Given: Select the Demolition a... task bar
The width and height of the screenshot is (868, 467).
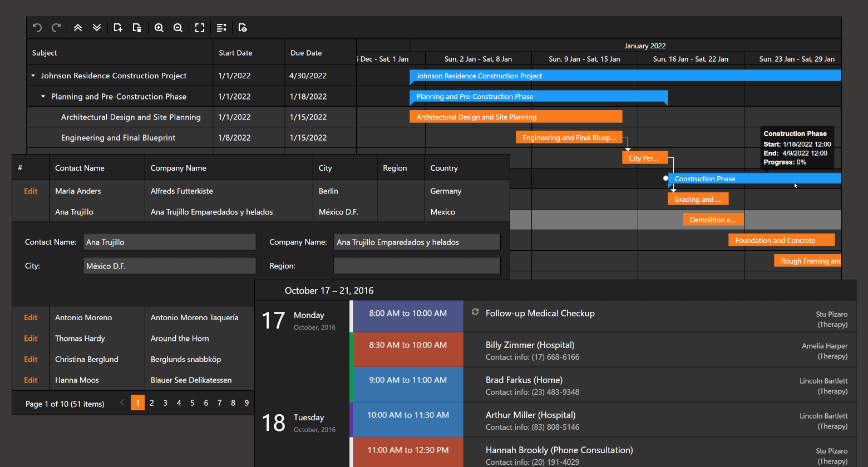Looking at the screenshot, I should coord(713,220).
